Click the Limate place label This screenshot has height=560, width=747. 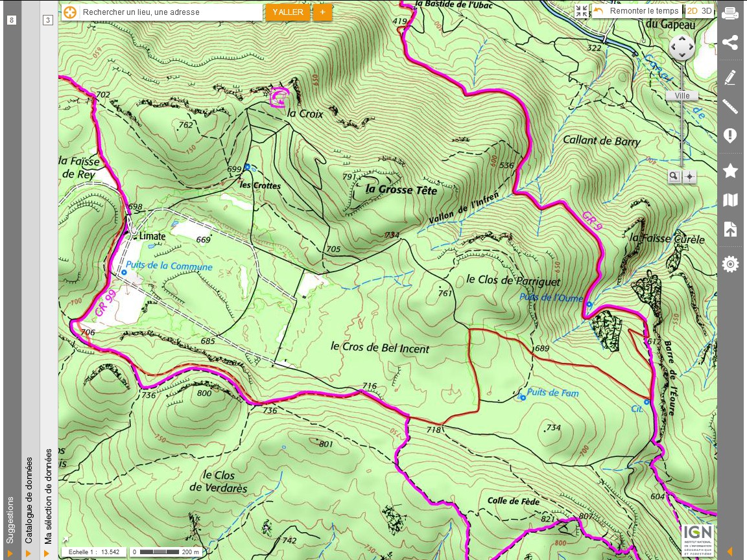click(152, 236)
